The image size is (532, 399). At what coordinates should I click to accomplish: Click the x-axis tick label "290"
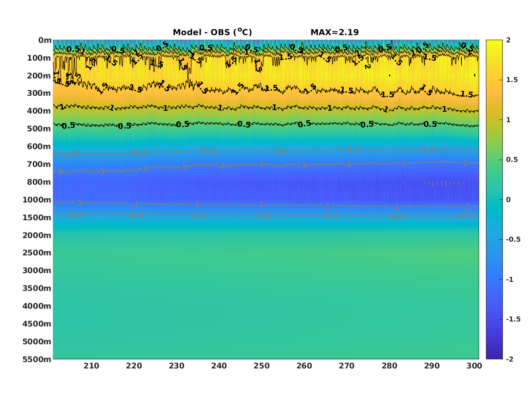(x=432, y=366)
